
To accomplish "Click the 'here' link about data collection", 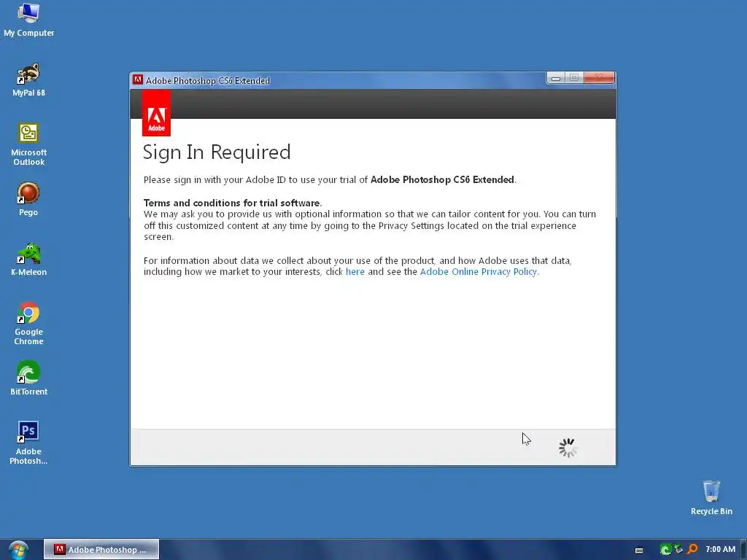I will point(355,272).
